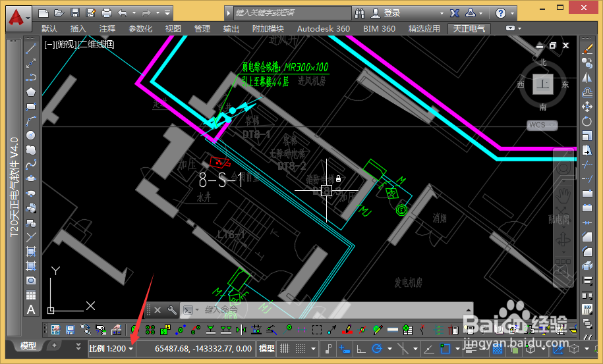
Task: Click the [俯视] view control label
Action: pyautogui.click(x=67, y=45)
